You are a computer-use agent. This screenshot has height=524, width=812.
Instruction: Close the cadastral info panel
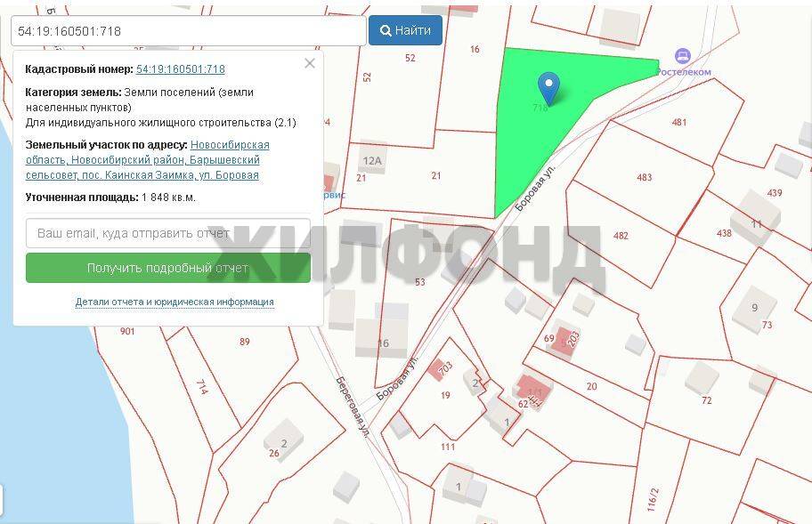(x=309, y=63)
